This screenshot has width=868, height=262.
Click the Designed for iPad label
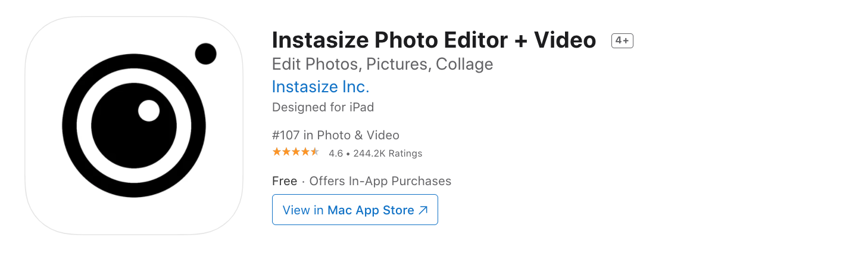point(323,108)
